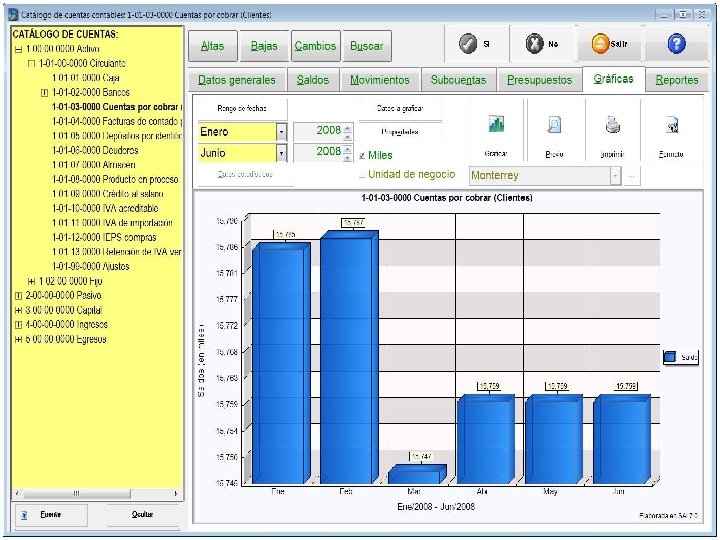Click the Ene bar in chart

(281, 363)
